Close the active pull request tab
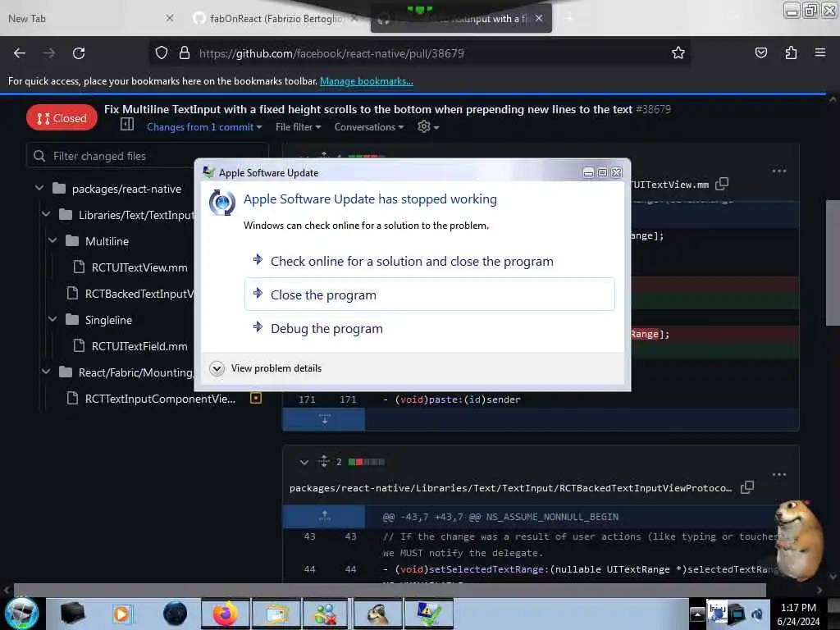Viewport: 840px width, 630px height. (539, 18)
